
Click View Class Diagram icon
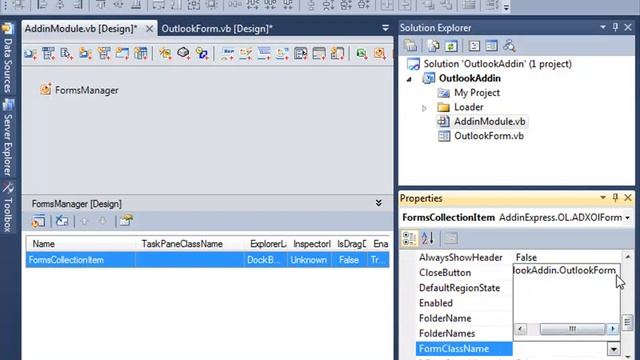coord(509,46)
